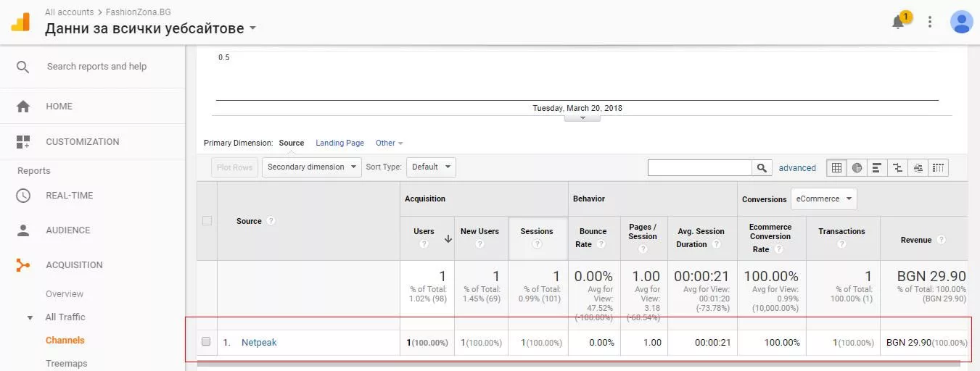The height and width of the screenshot is (371, 980).
Task: Click the advanced filter link
Action: tap(797, 168)
